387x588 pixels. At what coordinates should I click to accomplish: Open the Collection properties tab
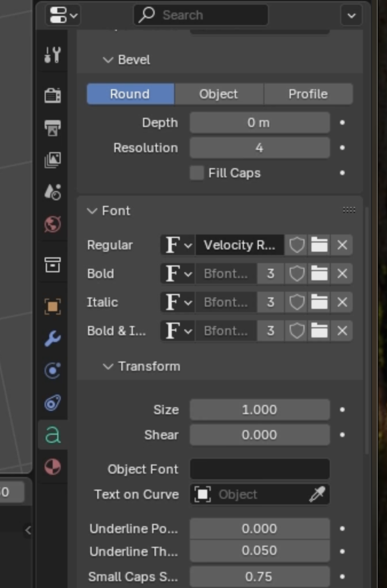click(53, 265)
